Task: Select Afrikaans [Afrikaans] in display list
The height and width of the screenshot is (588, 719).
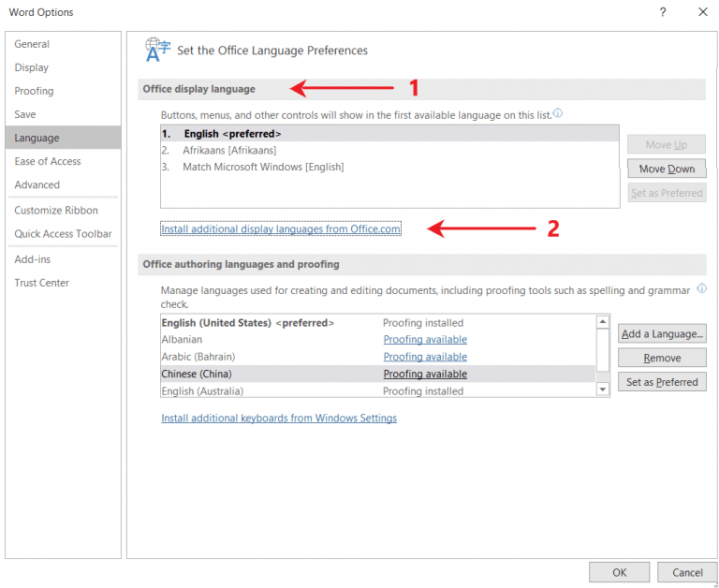Action: (389, 150)
